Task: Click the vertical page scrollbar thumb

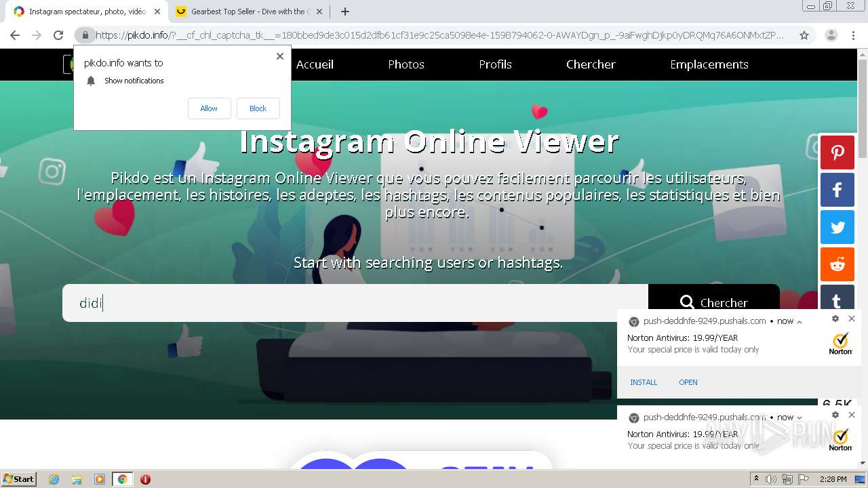Action: pyautogui.click(x=863, y=108)
